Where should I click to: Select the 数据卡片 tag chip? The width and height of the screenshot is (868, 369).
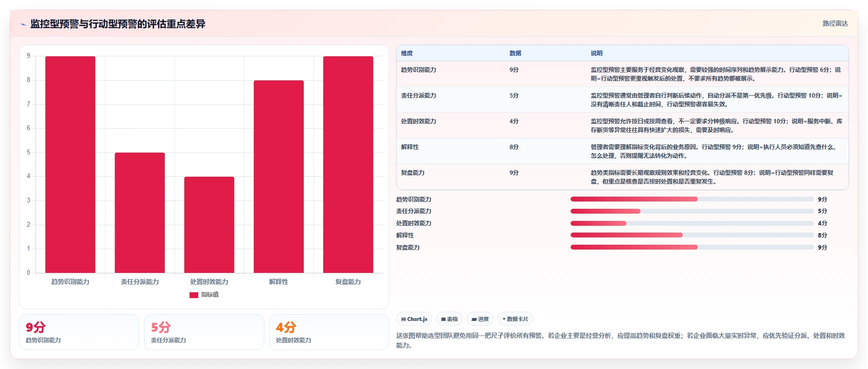coord(515,319)
